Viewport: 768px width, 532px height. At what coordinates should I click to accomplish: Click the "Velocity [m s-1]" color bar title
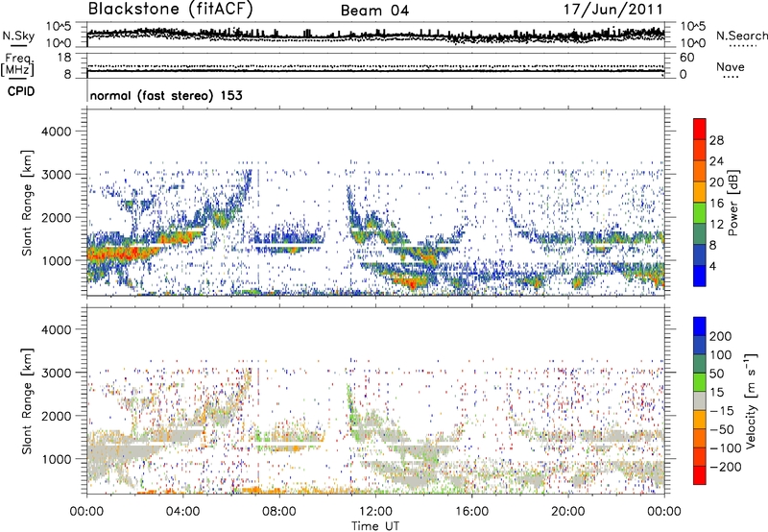pyautogui.click(x=751, y=400)
